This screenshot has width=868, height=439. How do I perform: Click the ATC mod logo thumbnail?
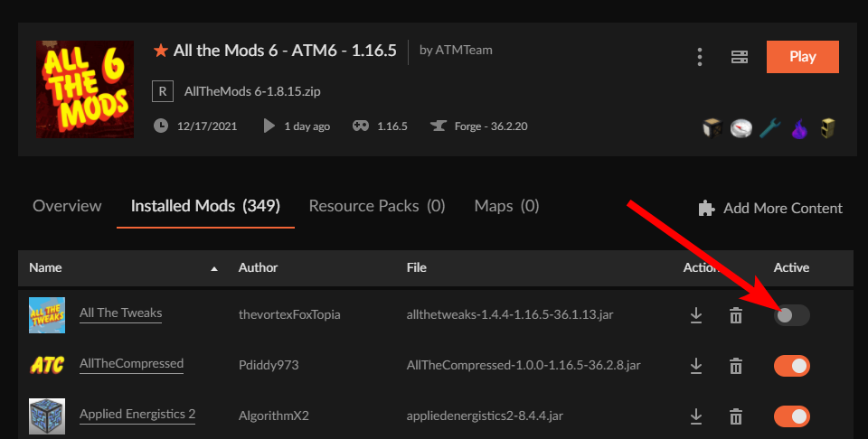(x=47, y=366)
